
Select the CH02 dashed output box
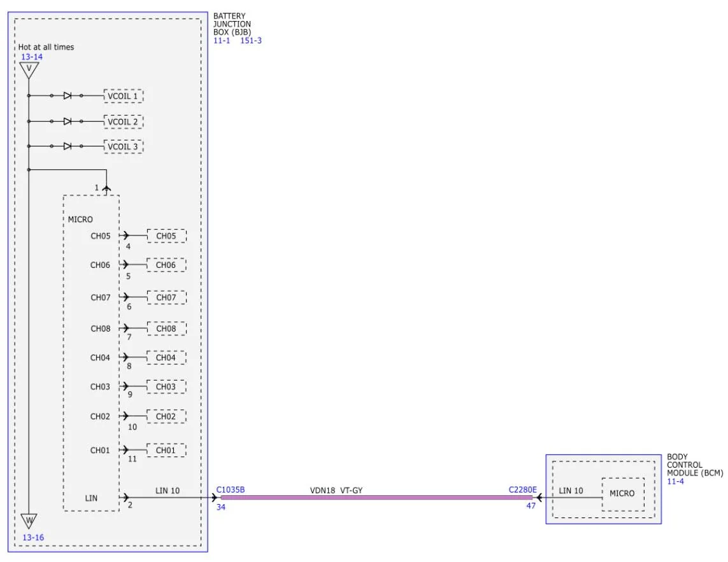166,416
